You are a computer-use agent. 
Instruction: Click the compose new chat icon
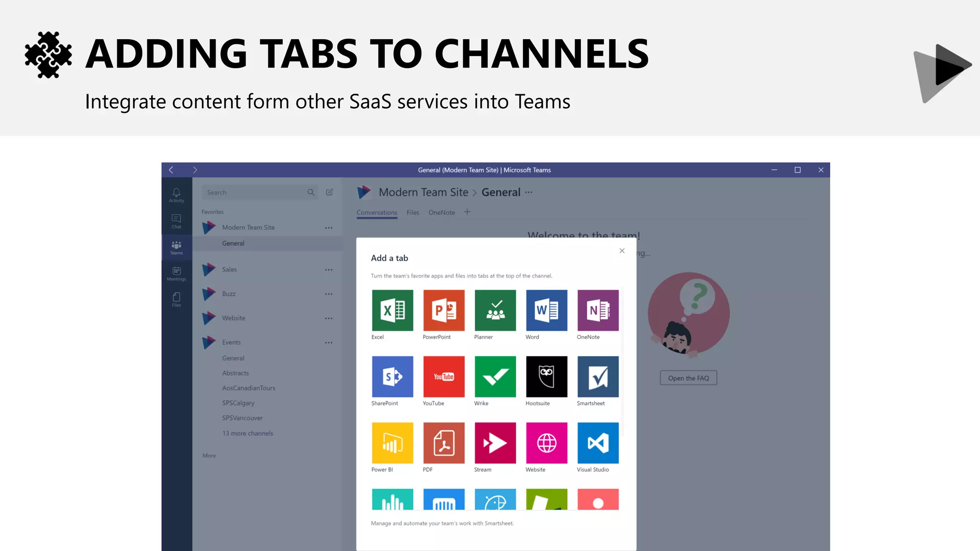pyautogui.click(x=330, y=192)
